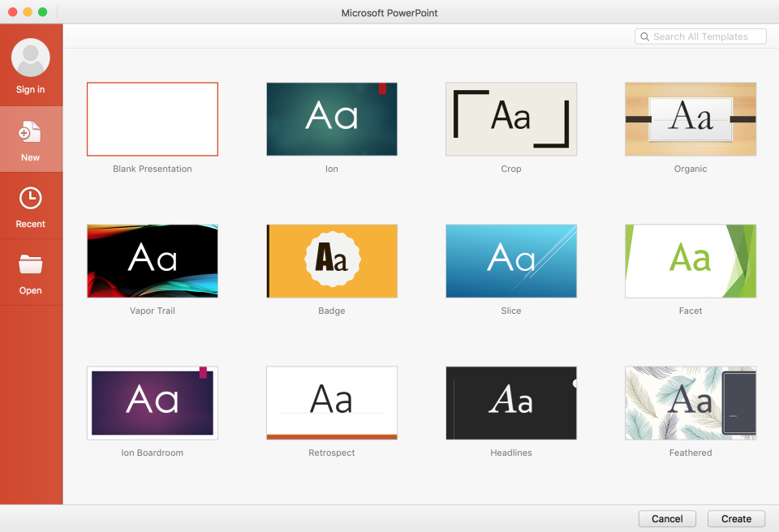
Task: Select the Blank Presentation template
Action: pos(152,118)
